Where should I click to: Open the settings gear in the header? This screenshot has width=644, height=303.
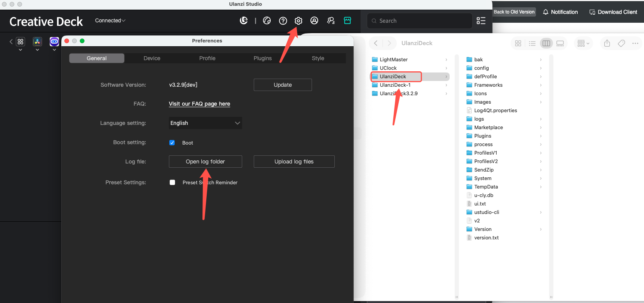coord(298,21)
